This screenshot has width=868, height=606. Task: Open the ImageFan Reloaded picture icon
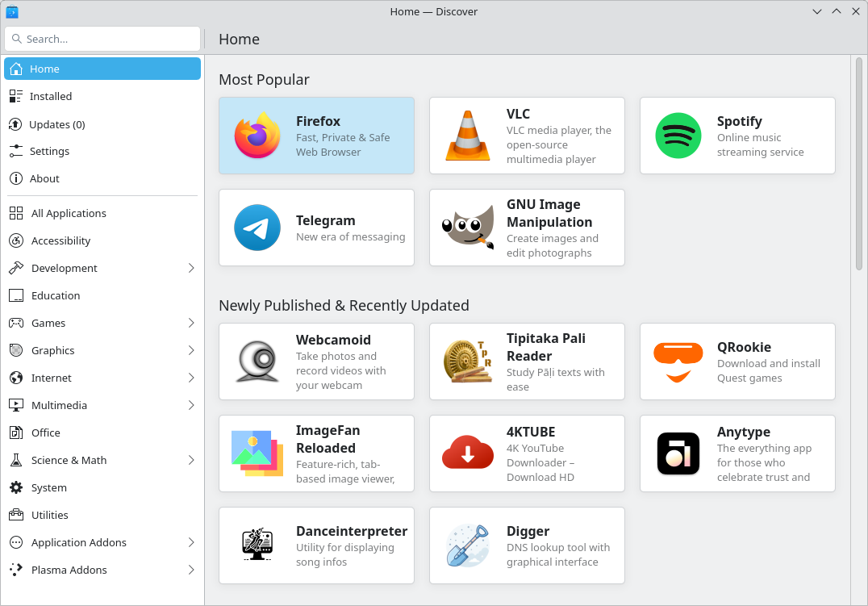coord(257,453)
